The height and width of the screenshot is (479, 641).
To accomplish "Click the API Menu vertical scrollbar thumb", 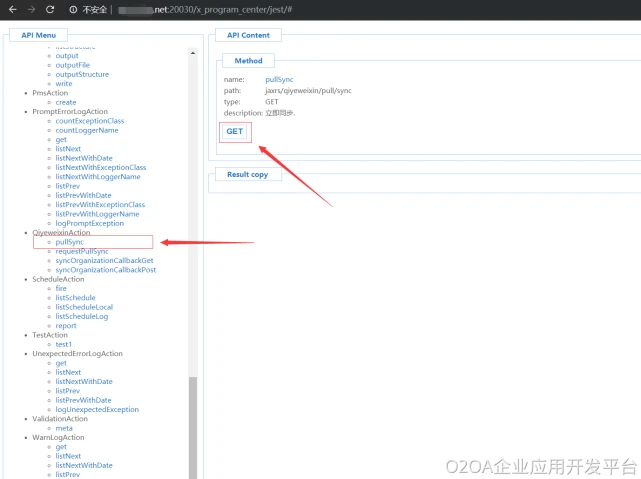I will [193, 427].
